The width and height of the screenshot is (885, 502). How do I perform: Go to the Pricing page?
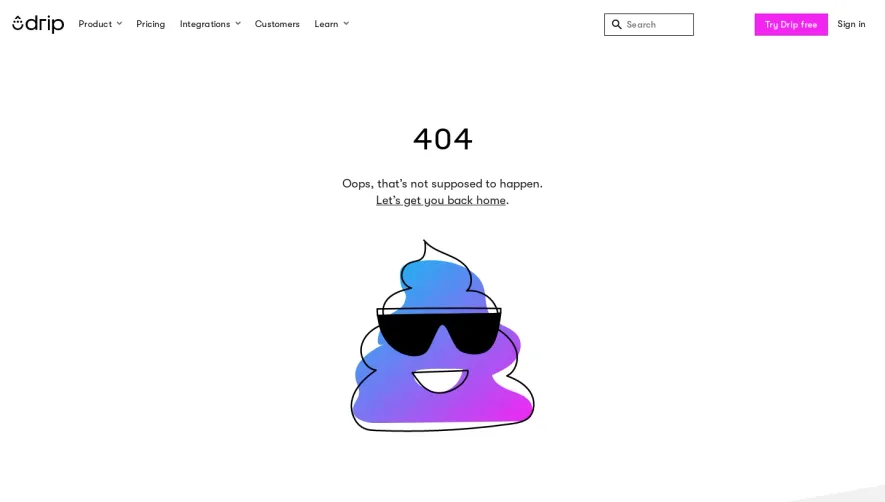coord(151,24)
